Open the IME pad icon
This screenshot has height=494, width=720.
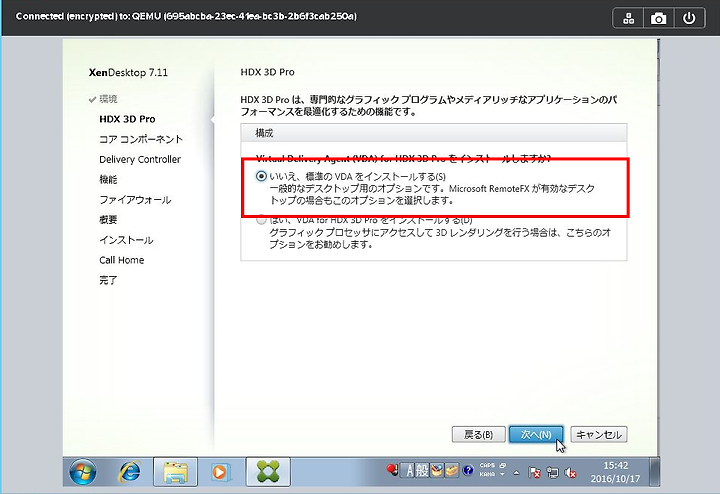pyautogui.click(x=437, y=471)
